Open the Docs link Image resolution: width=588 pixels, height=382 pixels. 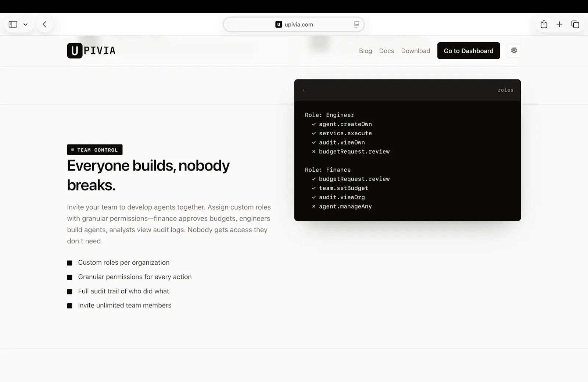pos(386,51)
